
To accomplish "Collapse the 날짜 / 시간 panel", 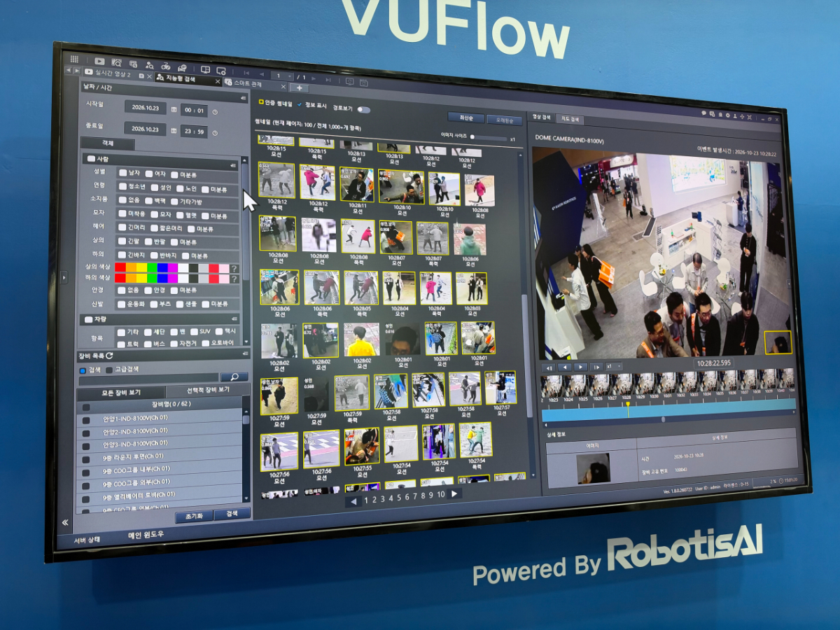I will (x=243, y=99).
